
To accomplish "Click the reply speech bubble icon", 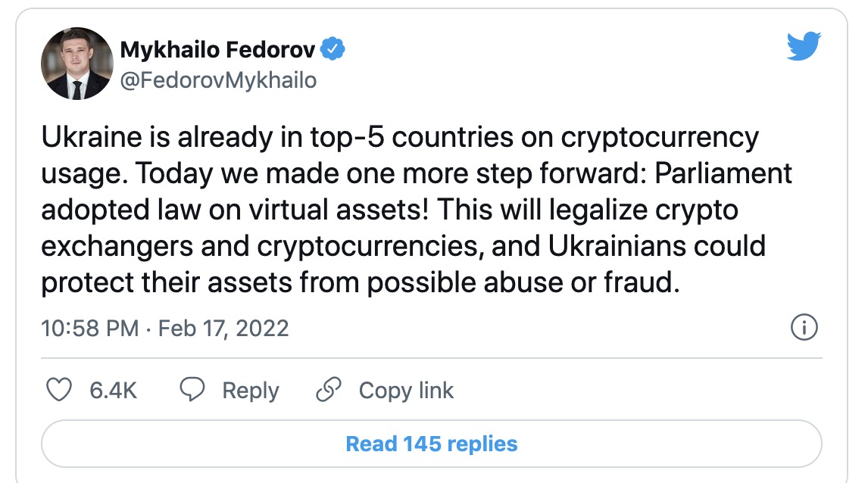I will (x=192, y=390).
